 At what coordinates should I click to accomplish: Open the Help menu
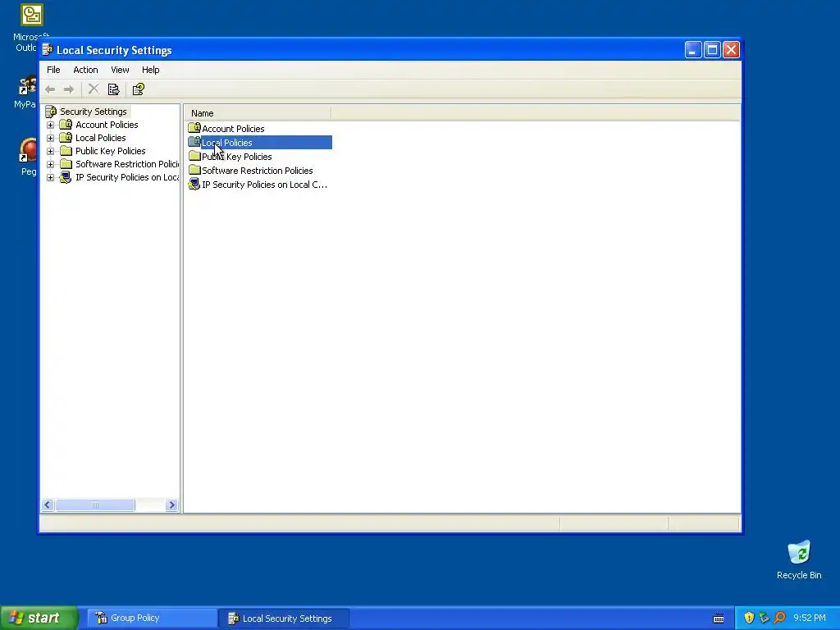151,70
